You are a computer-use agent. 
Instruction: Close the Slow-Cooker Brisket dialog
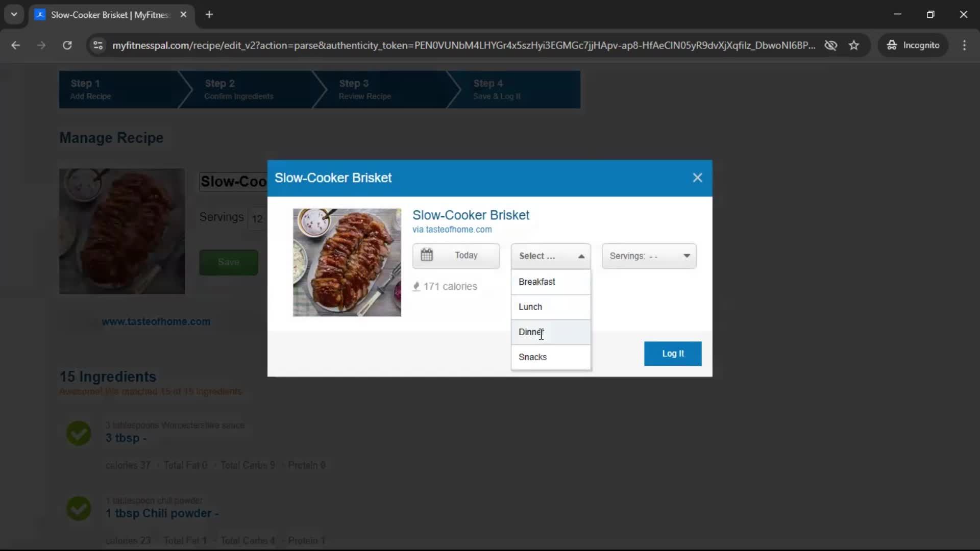[697, 178]
